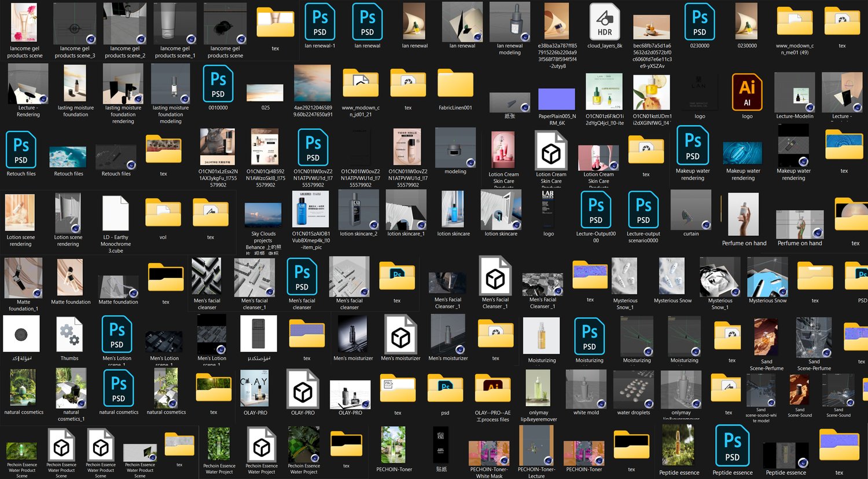Select the lotion skincare_1 thumbnail
Image resolution: width=868 pixels, height=479 pixels.
406,209
